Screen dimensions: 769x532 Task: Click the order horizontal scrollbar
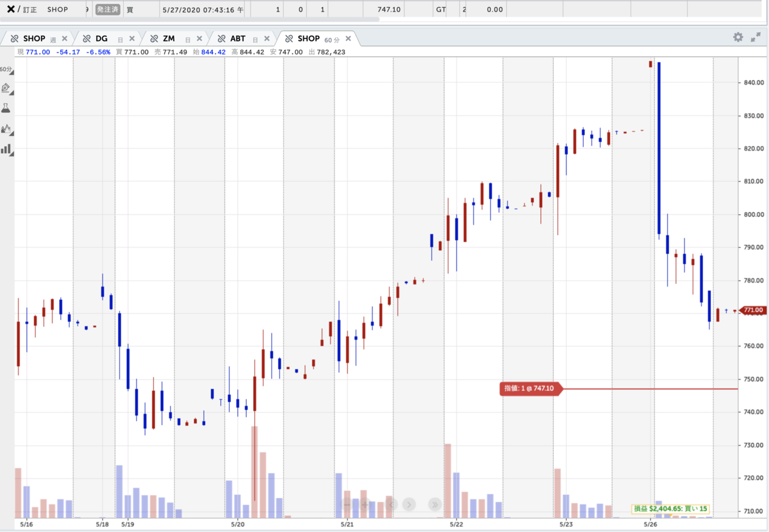click(190, 19)
